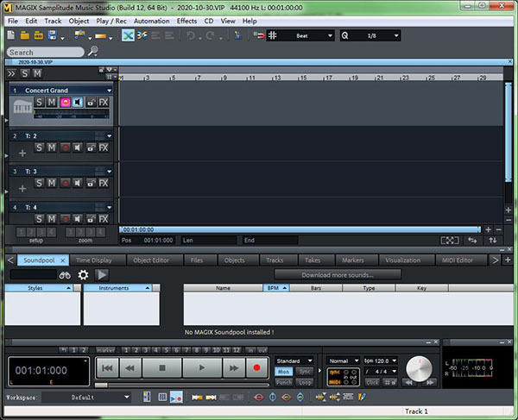Screen dimensions: 518x420
Task: Click the BPM column header in Soundpool
Action: (275, 289)
